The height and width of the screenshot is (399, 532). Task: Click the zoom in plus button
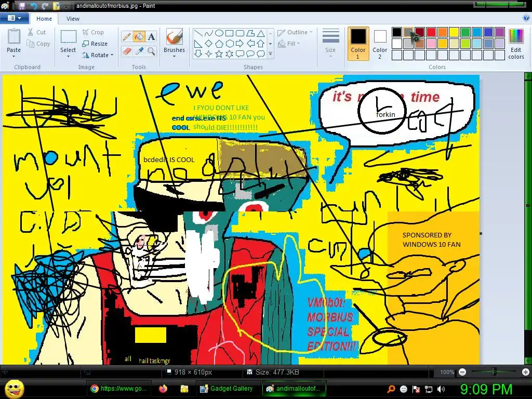point(526,372)
